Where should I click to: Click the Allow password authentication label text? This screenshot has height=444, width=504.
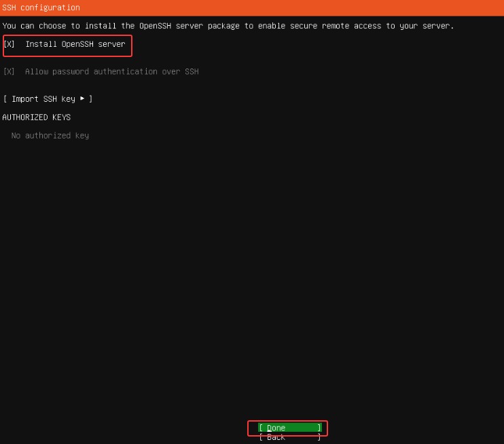(x=111, y=72)
